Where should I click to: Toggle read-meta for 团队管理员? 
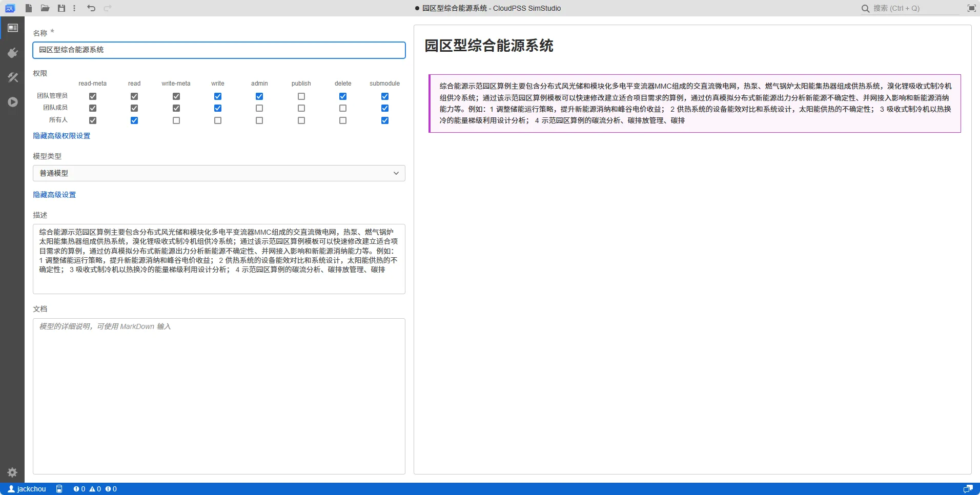[x=93, y=96]
